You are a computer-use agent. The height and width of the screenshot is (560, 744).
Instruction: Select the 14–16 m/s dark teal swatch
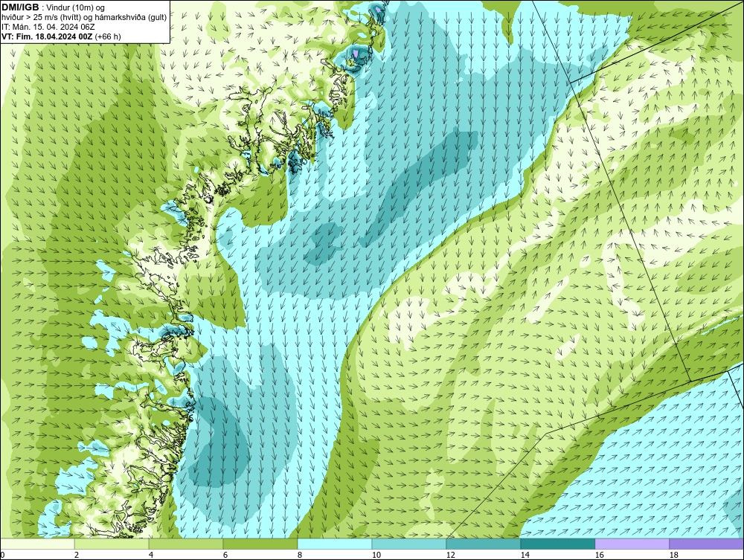tap(557, 544)
